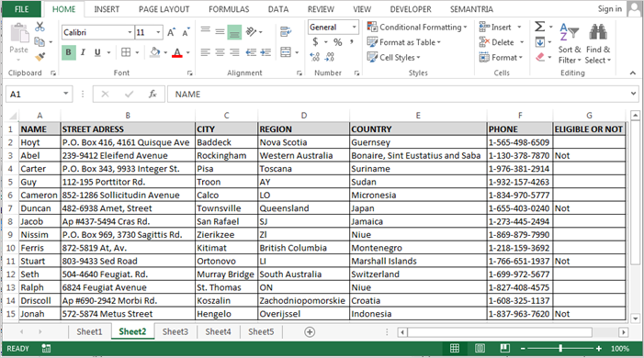The image size is (644, 358).
Task: Add a new sheet with plus icon
Action: pos(310,331)
